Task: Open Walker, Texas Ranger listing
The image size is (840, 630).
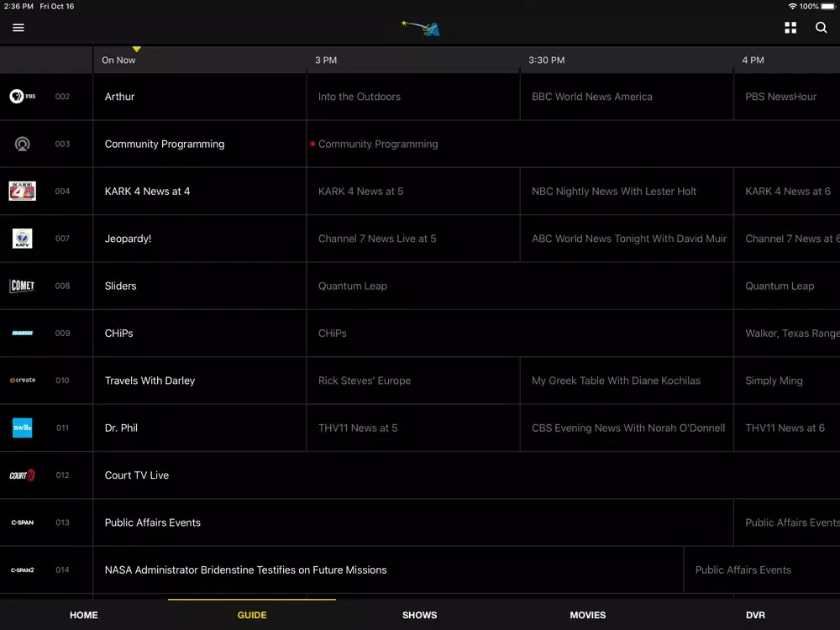Action: click(787, 333)
